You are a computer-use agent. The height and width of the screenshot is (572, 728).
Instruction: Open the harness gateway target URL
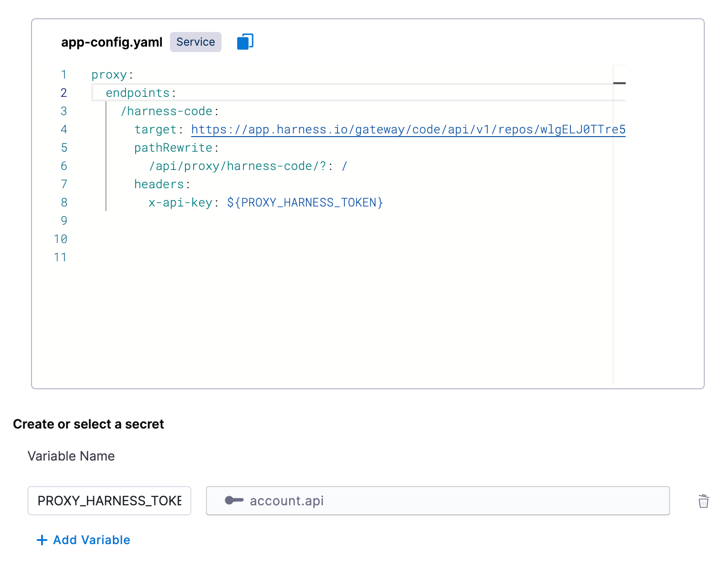[407, 130]
